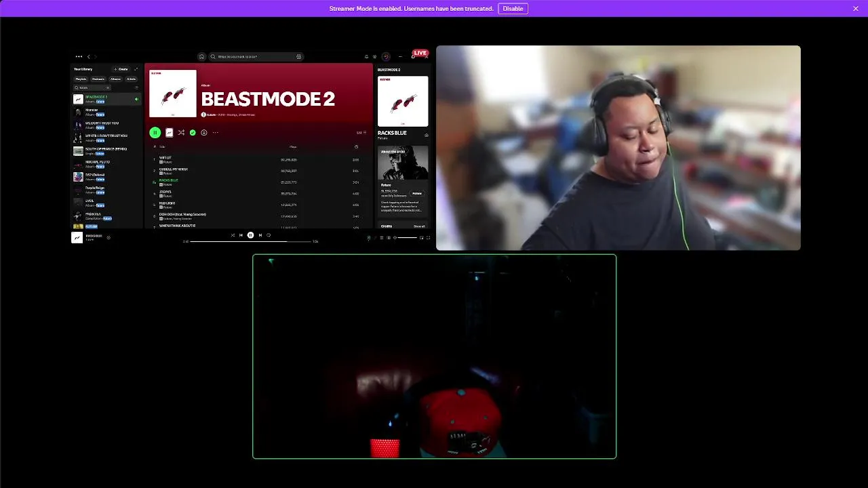868x488 pixels.
Task: Open RACKS BLUE title in right panel
Action: pos(392,133)
